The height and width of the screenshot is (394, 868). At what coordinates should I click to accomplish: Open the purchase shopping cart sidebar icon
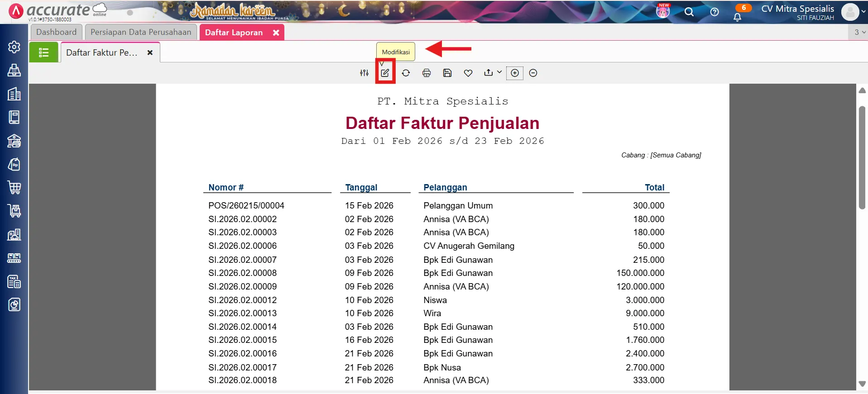[14, 187]
